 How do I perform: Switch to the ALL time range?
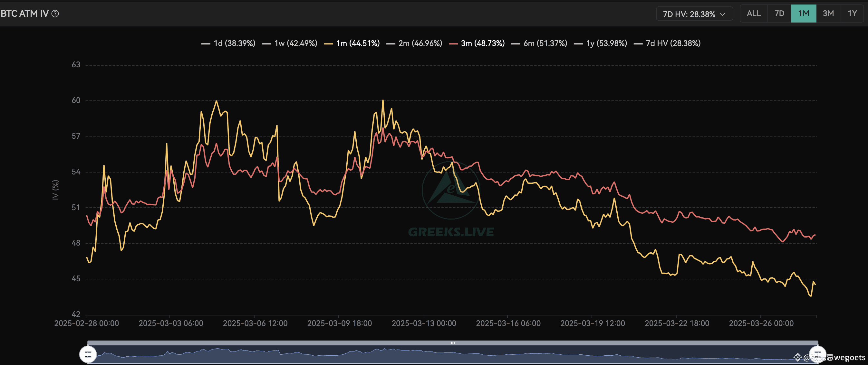[x=753, y=14]
